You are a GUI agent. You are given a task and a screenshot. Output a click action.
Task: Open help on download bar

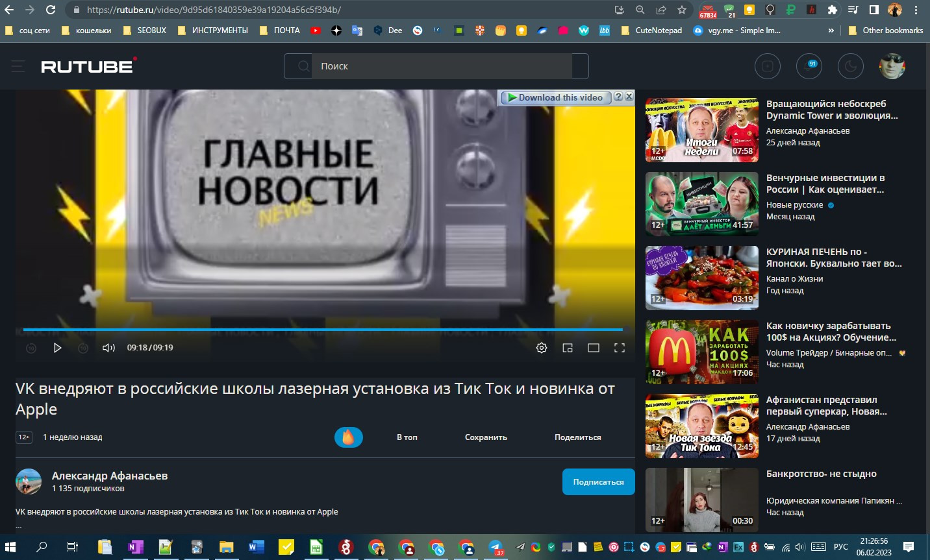click(618, 97)
